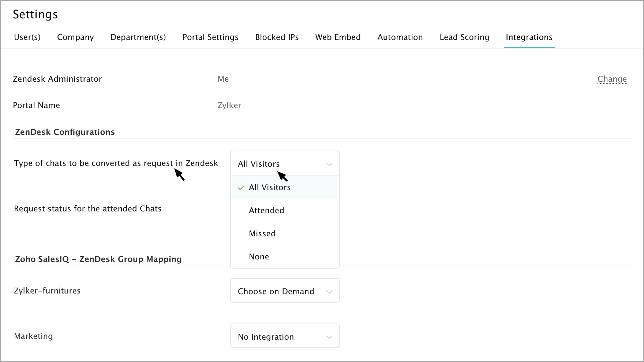Click the chevron in Choose on Demand dropdown
644x362 pixels.
329,292
